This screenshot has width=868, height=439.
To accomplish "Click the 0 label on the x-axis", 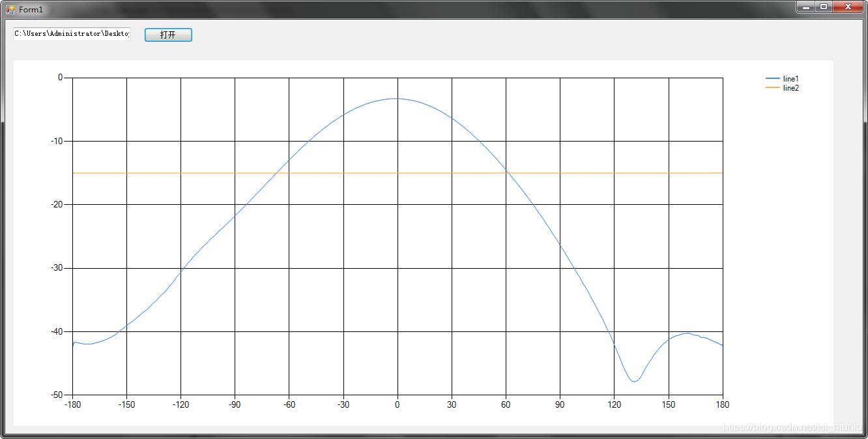I will click(397, 404).
